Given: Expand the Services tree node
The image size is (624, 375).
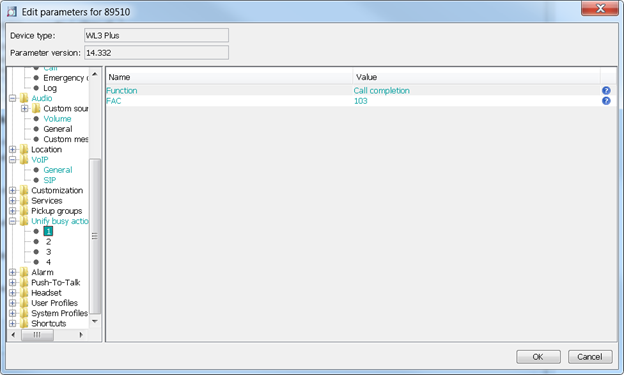Looking at the screenshot, I should [13, 201].
